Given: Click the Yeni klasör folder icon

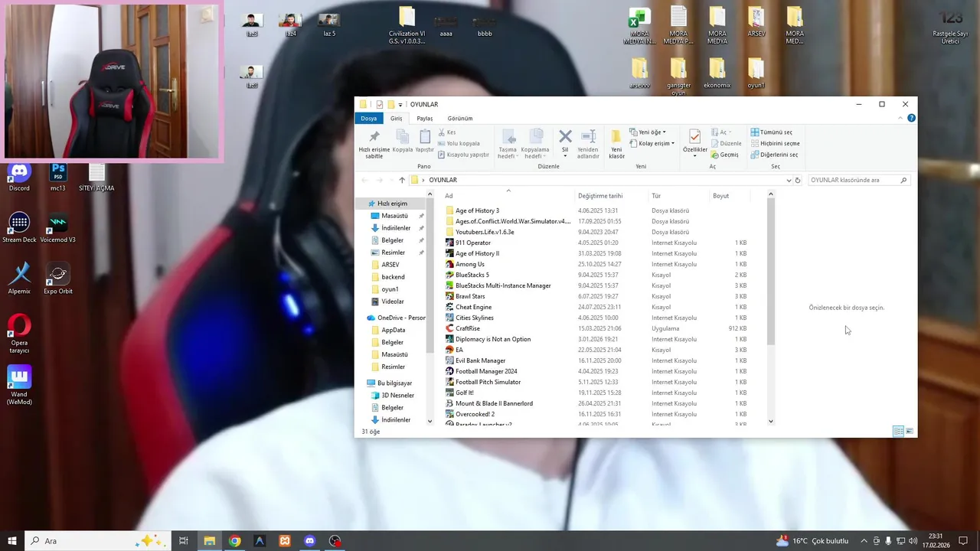Looking at the screenshot, I should (616, 137).
